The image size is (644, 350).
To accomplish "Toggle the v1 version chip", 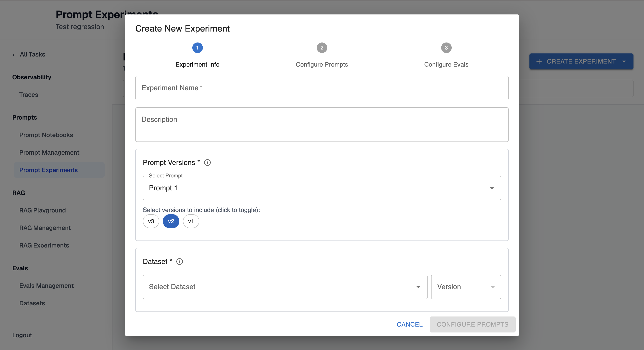I will (191, 221).
